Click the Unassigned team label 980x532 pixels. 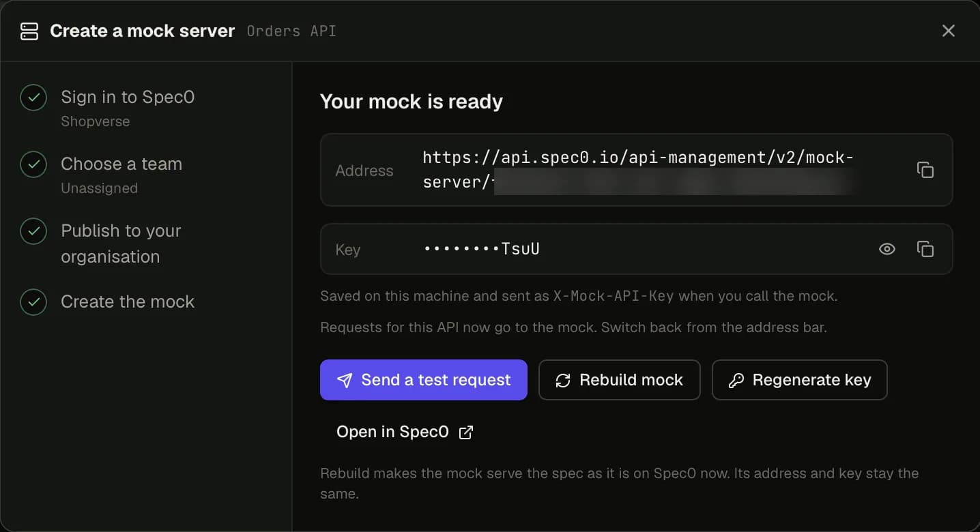point(99,188)
